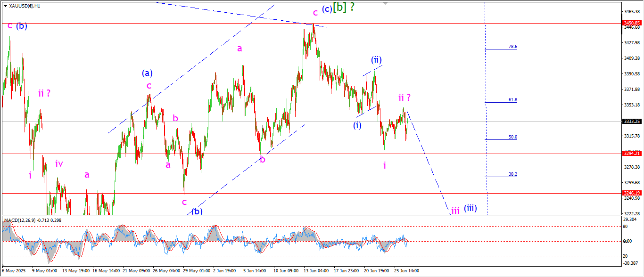Select the red 3294.21 price level tag
Screen dimensions: 644x277
(x=631, y=154)
